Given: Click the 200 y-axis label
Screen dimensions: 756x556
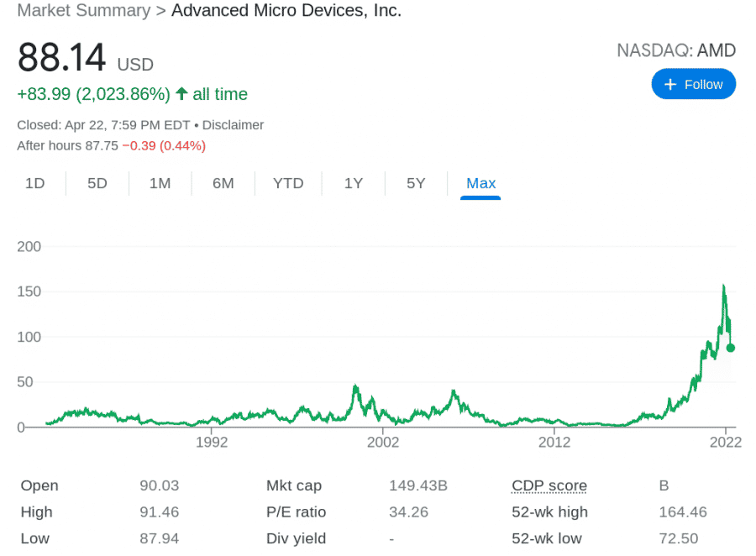Looking at the screenshot, I should (x=29, y=247).
